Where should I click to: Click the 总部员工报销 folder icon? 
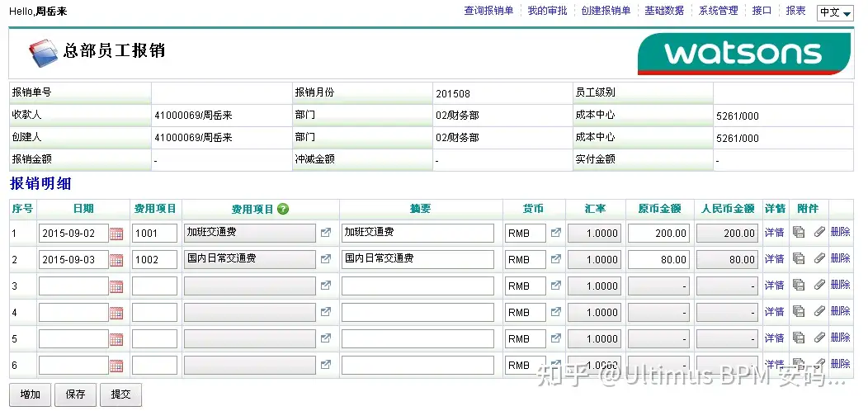click(x=43, y=53)
